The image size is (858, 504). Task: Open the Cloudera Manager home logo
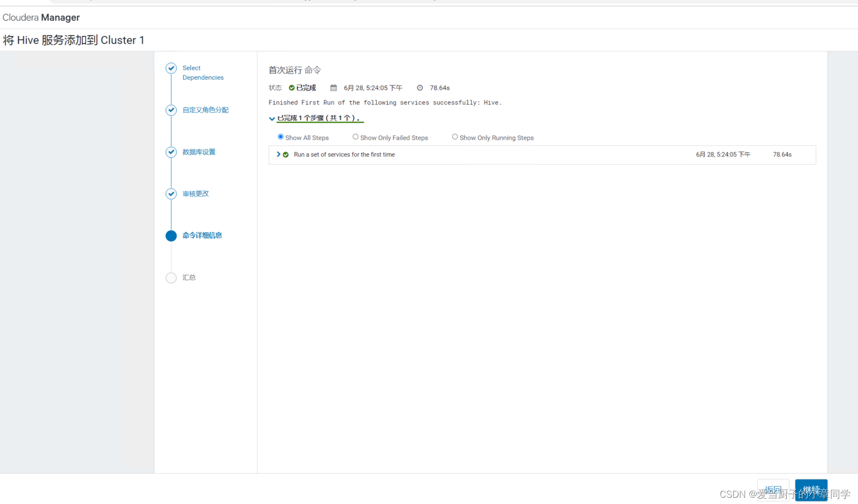41,18
